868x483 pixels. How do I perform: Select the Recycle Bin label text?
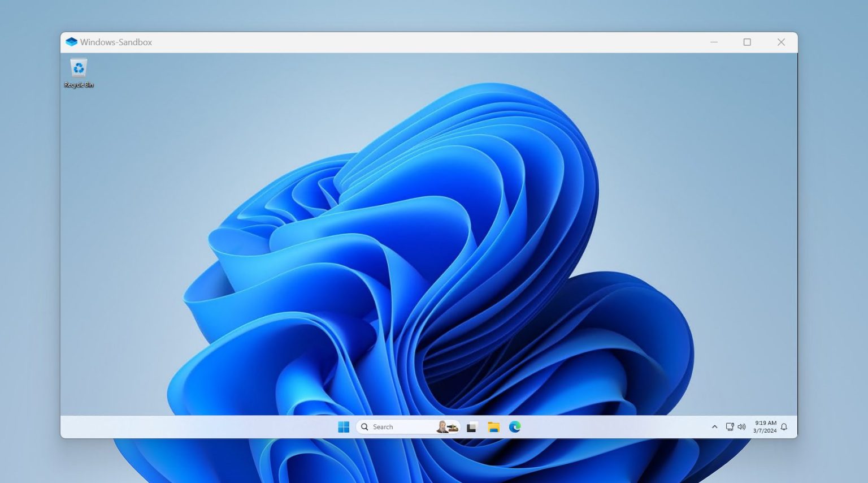pos(79,86)
